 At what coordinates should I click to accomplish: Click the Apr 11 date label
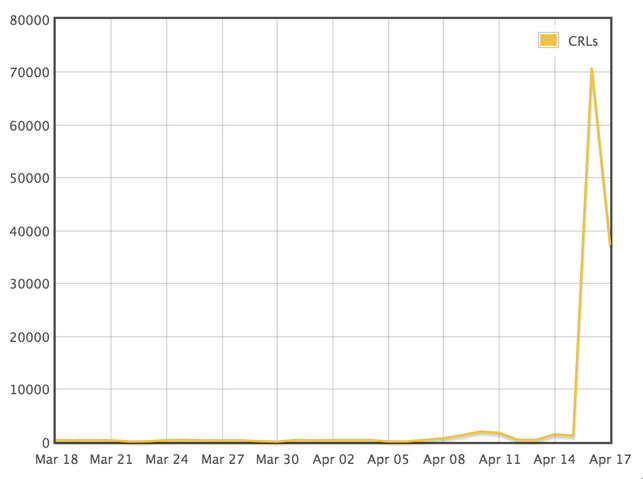tap(499, 460)
